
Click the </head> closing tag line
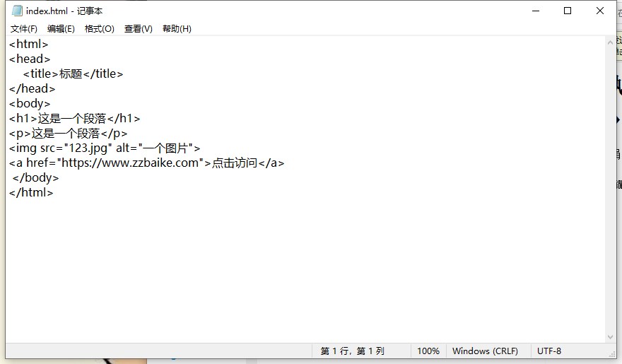pos(32,88)
